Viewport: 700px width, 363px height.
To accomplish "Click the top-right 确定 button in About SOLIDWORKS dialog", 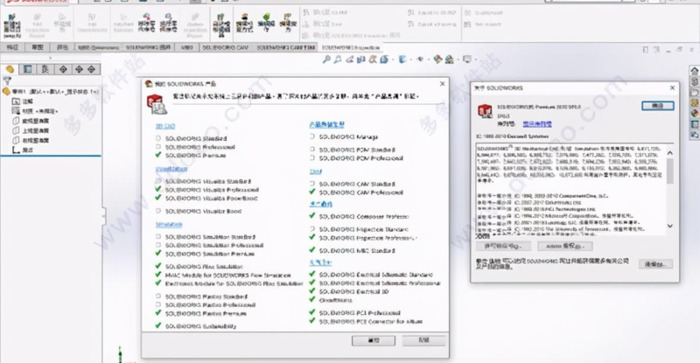I will tap(658, 106).
